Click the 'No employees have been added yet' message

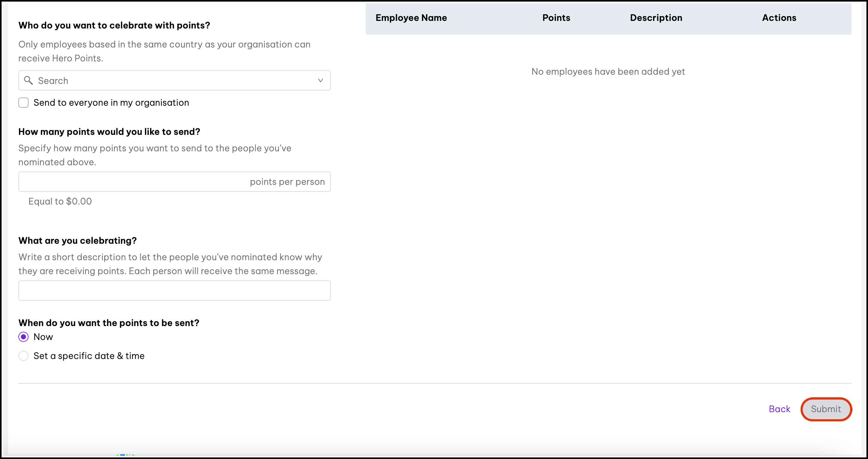[608, 72]
